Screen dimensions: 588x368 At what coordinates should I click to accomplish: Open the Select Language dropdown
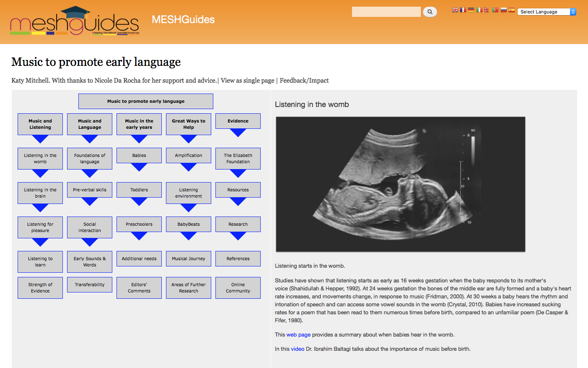pyautogui.click(x=547, y=12)
